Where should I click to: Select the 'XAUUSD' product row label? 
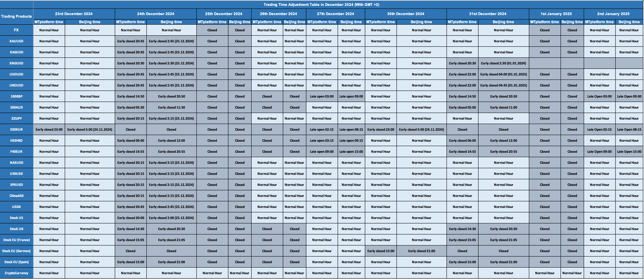click(17, 41)
